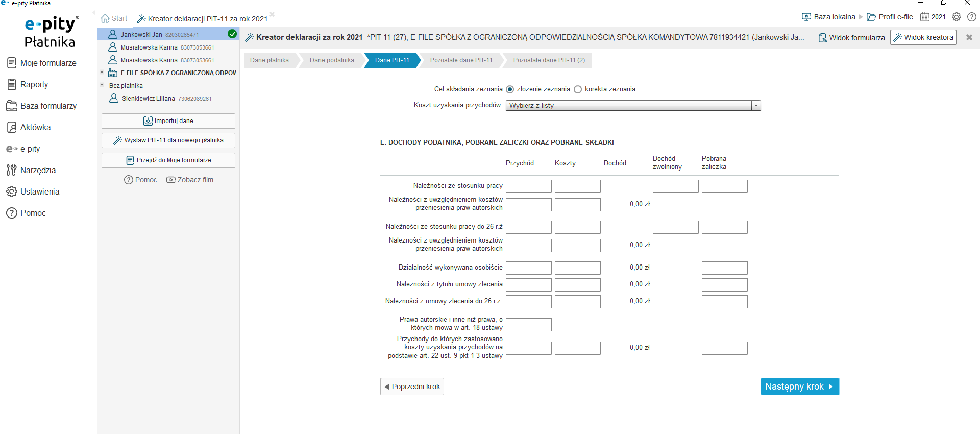Open Moje formularze in the sidebar
The image size is (980, 434).
42,63
